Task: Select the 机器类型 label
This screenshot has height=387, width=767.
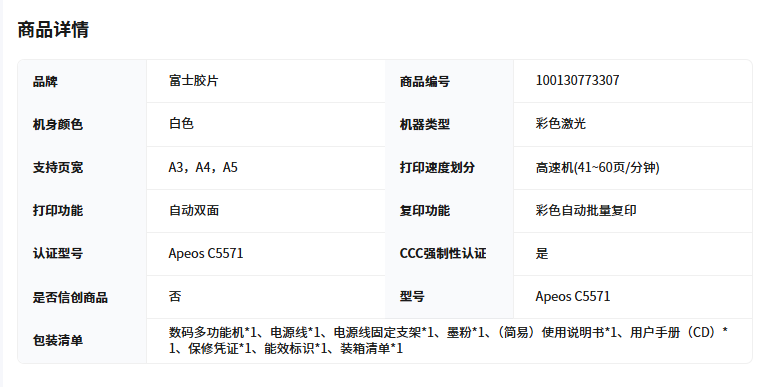Action: [x=425, y=124]
